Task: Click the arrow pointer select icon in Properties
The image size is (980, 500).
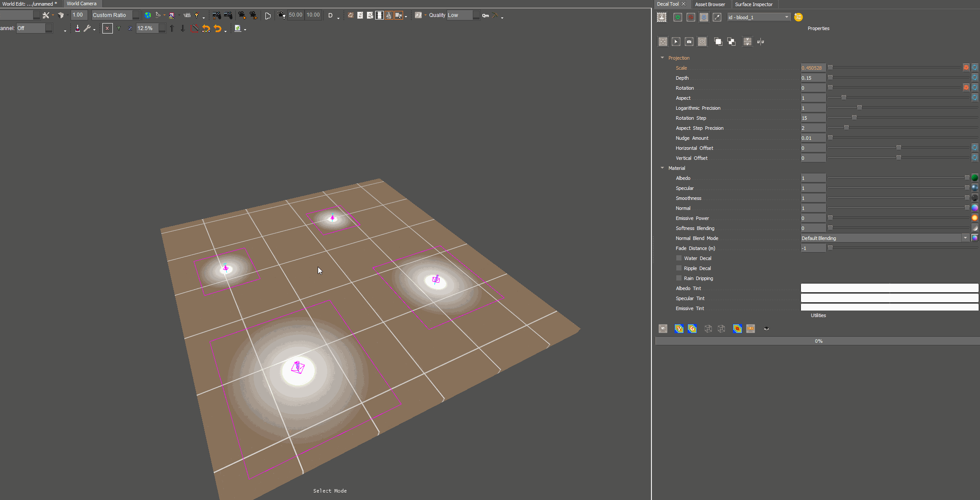Action: point(676,42)
